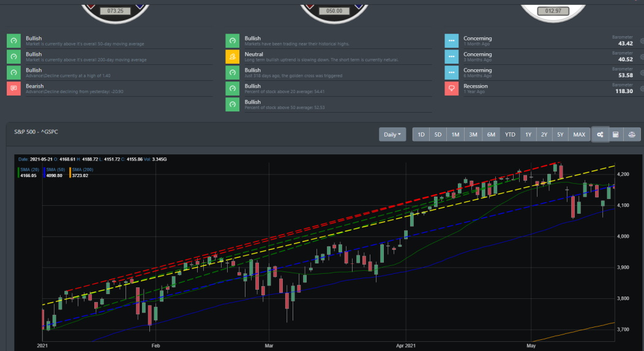Open the calculator icon in chart toolbar
644x351 pixels.
pyautogui.click(x=616, y=134)
